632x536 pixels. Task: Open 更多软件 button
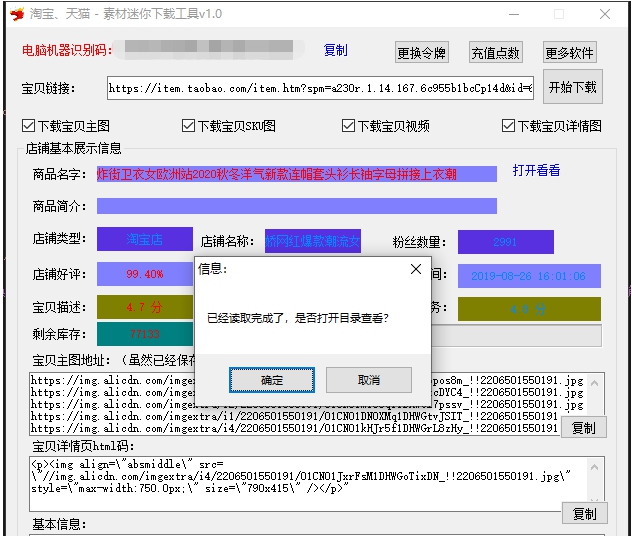pyautogui.click(x=569, y=53)
